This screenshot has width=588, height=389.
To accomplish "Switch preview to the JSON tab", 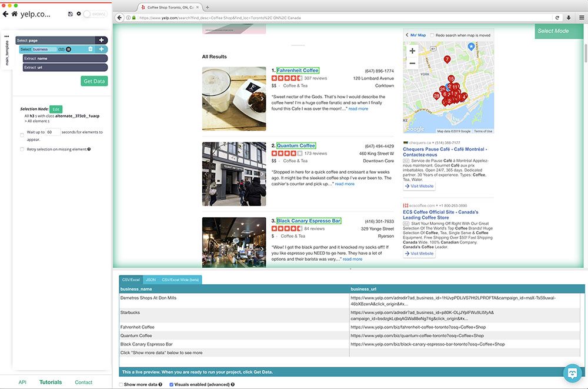I will click(x=151, y=280).
